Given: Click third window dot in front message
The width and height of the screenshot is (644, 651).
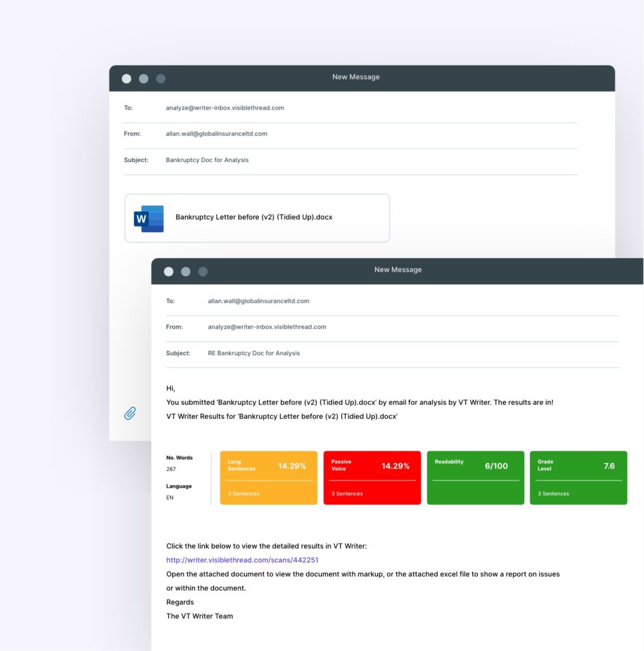Looking at the screenshot, I should point(203,271).
